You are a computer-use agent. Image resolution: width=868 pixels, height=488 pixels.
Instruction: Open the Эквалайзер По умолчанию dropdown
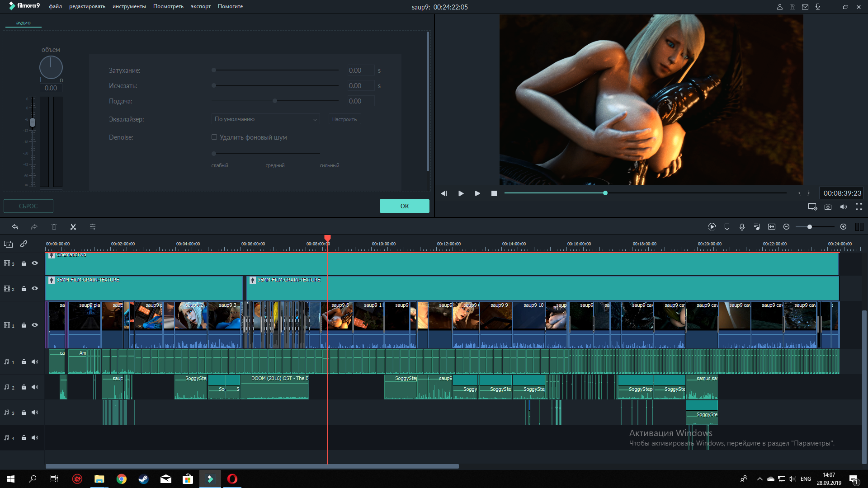coord(265,119)
